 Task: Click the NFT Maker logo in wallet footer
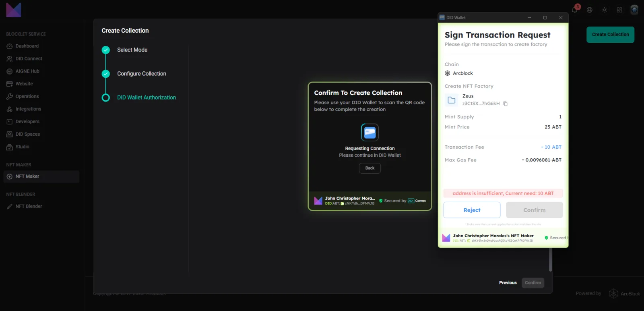446,238
